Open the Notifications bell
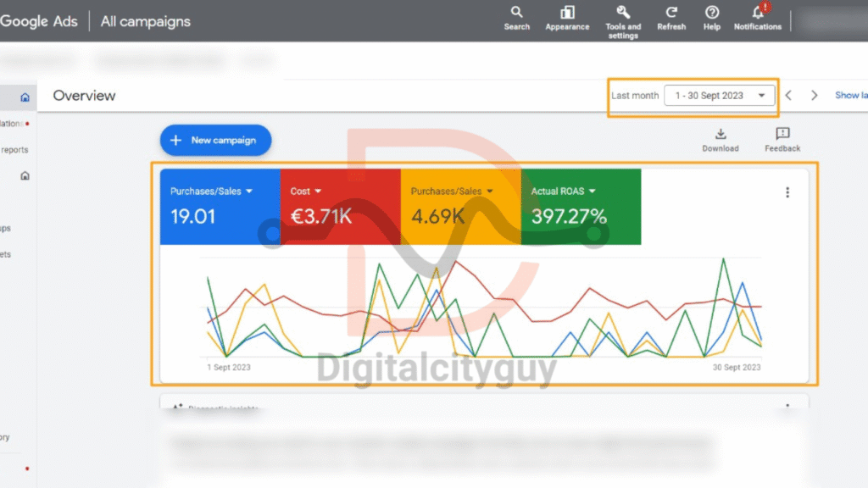868x488 pixels. tap(758, 13)
